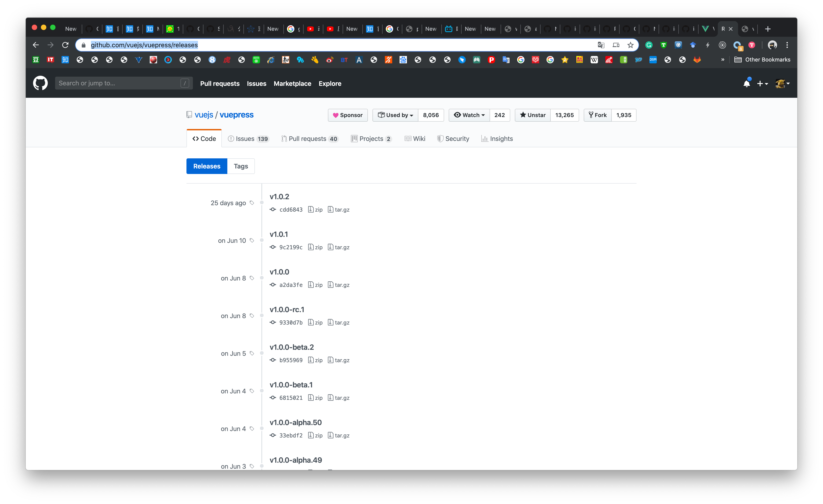Fork the vuepress repository
The image size is (823, 504).
pyautogui.click(x=598, y=115)
